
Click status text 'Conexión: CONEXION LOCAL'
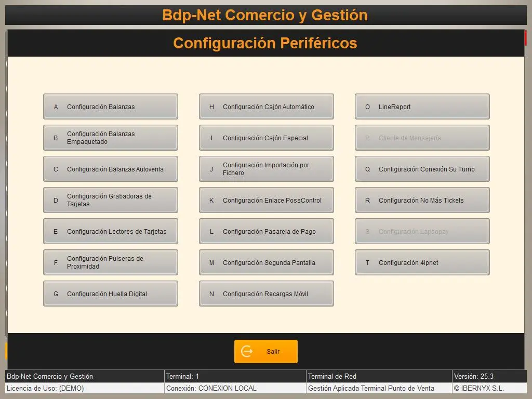tap(211, 388)
